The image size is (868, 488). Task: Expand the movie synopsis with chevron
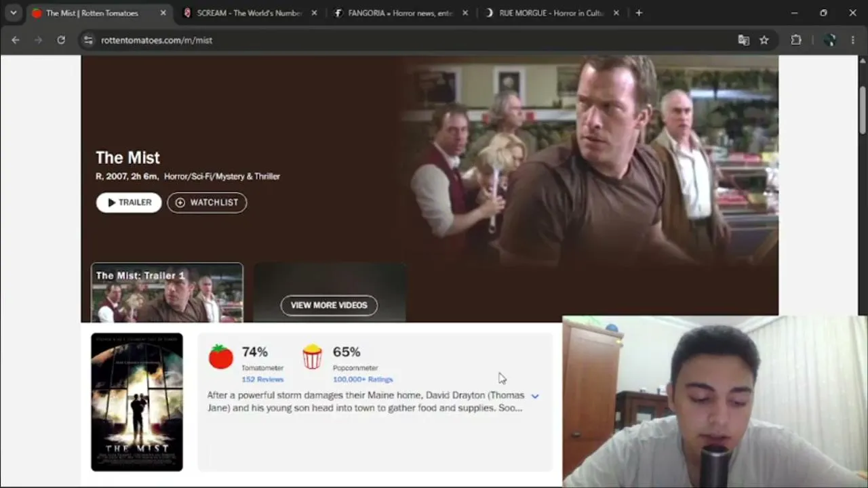click(535, 396)
